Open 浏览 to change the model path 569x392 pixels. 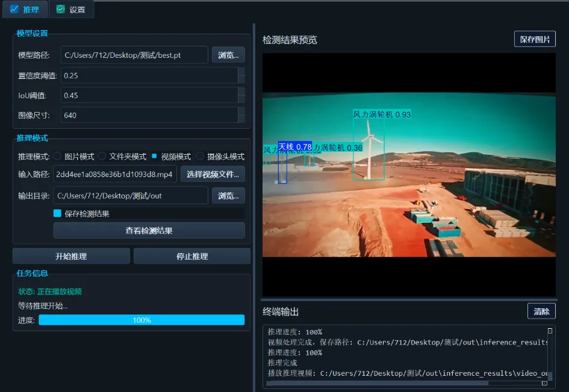228,55
